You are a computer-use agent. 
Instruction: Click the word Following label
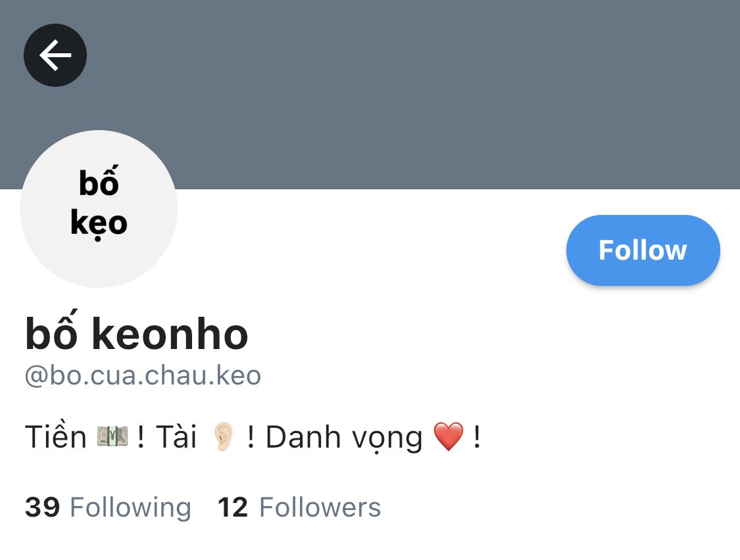130,509
